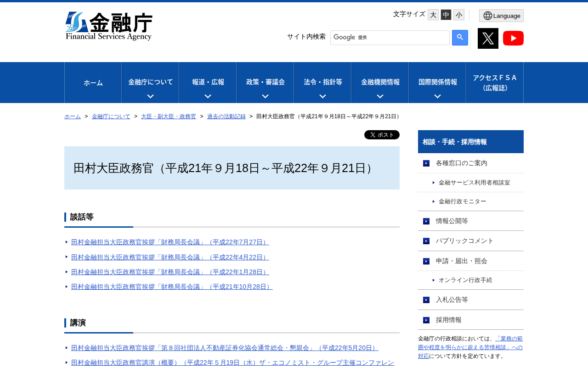The width and height of the screenshot is (588, 368).
Task: Click arrow icon beside 採用情報
Action: point(426,320)
